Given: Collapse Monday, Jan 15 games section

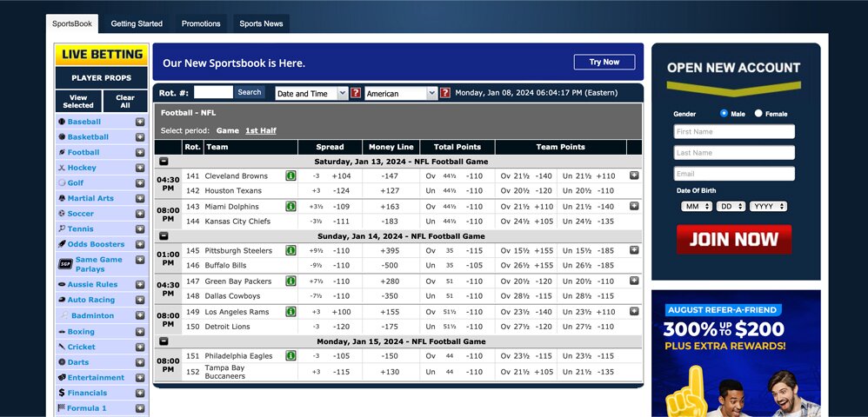Looking at the screenshot, I should [164, 341].
